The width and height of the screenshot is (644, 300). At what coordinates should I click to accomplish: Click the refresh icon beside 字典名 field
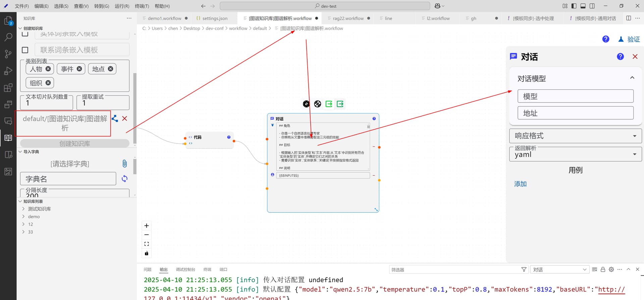(x=124, y=179)
